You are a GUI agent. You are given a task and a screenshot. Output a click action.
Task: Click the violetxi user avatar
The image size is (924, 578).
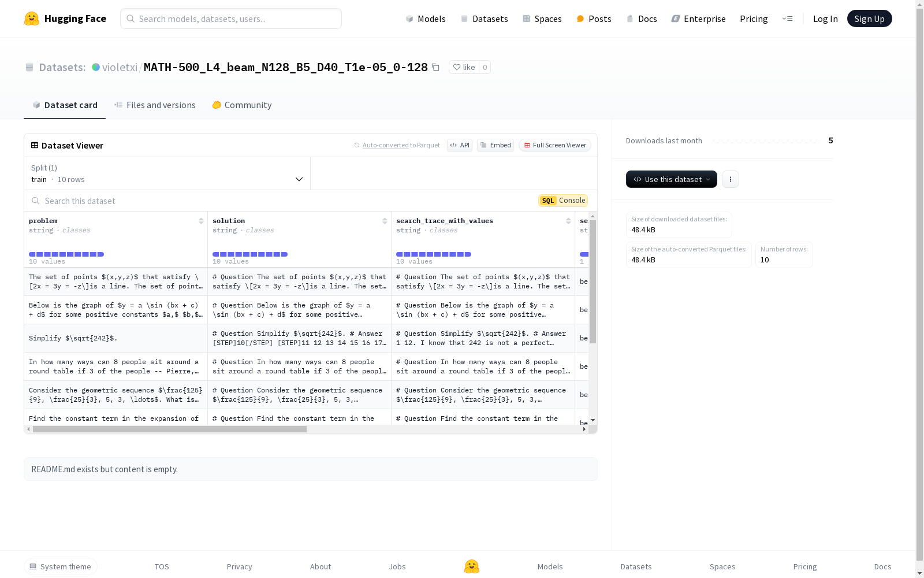(96, 67)
